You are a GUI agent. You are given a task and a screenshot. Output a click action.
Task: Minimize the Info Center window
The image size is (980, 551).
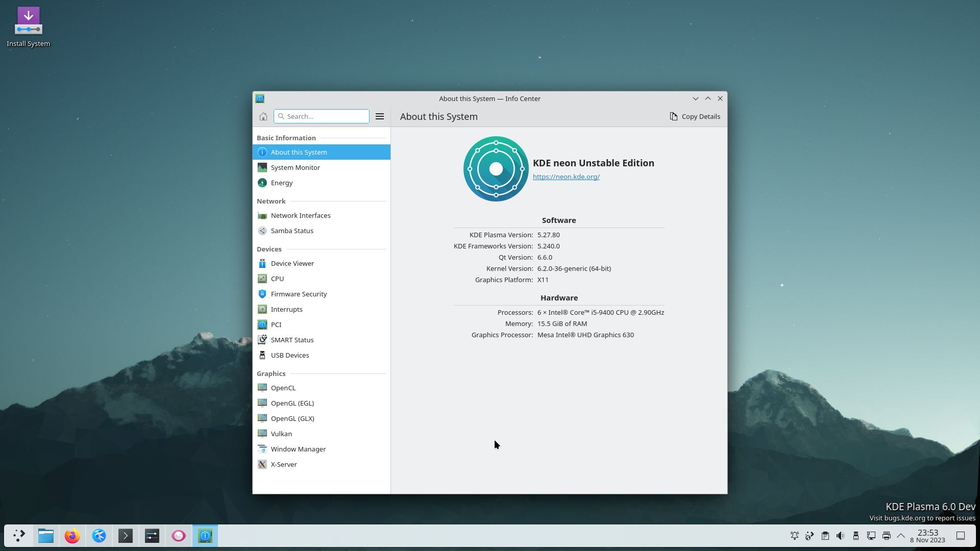pyautogui.click(x=695, y=98)
